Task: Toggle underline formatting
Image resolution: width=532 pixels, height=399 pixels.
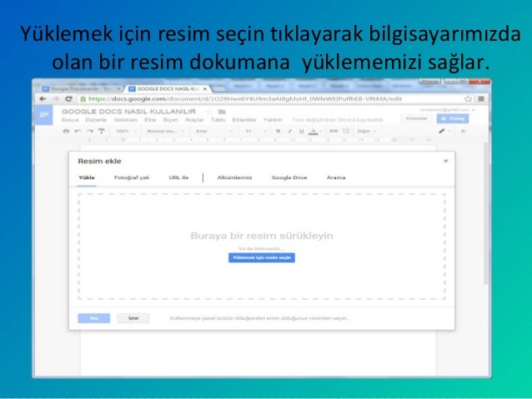Action: click(301, 131)
